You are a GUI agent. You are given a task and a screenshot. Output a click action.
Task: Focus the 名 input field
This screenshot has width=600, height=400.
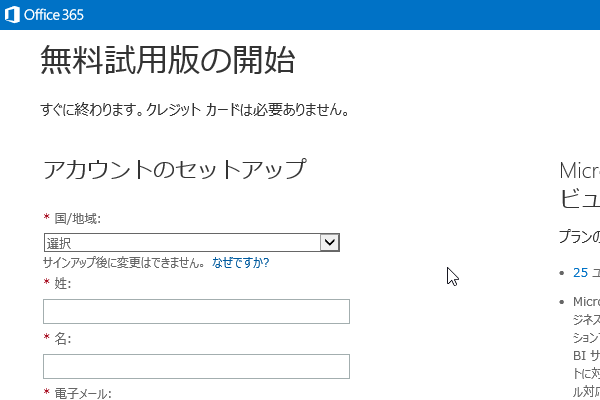[196, 366]
